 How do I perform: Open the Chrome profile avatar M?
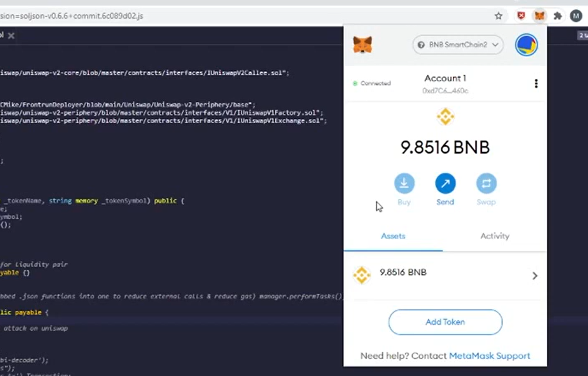point(576,16)
